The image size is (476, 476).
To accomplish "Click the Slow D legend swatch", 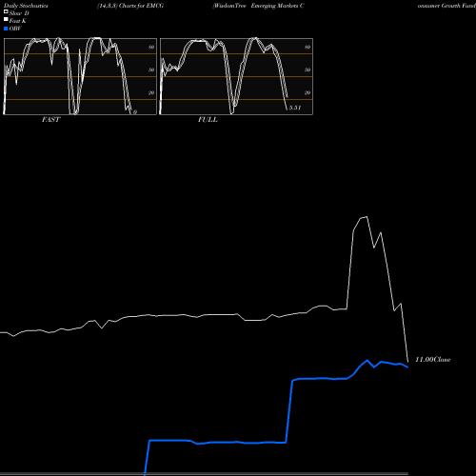I will [6, 12].
